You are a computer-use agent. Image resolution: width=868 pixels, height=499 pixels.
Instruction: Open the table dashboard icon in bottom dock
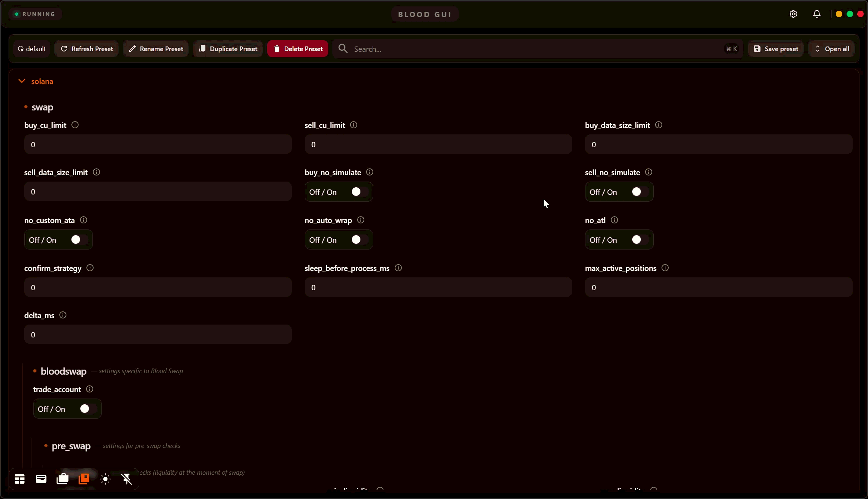click(x=20, y=479)
